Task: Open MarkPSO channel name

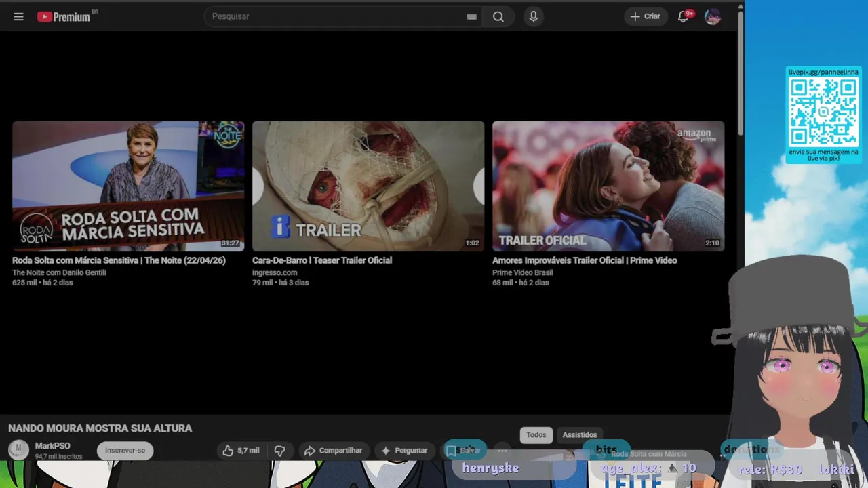Action: 52,446
